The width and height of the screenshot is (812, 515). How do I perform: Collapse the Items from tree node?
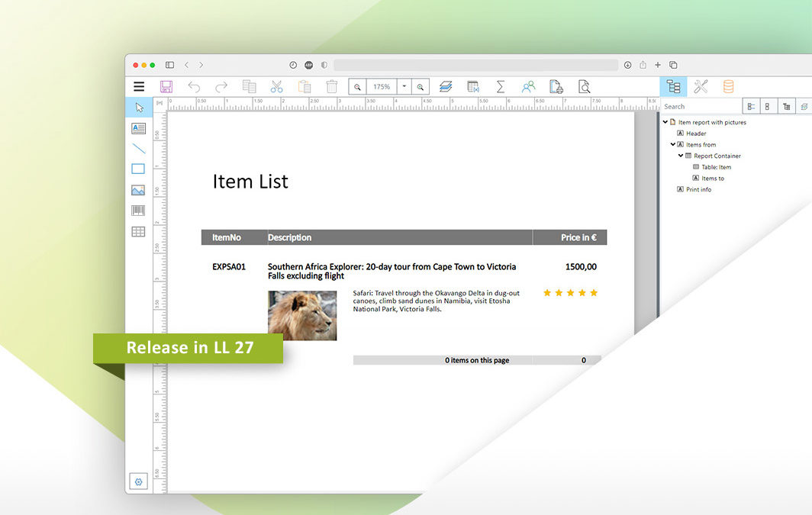coord(673,144)
